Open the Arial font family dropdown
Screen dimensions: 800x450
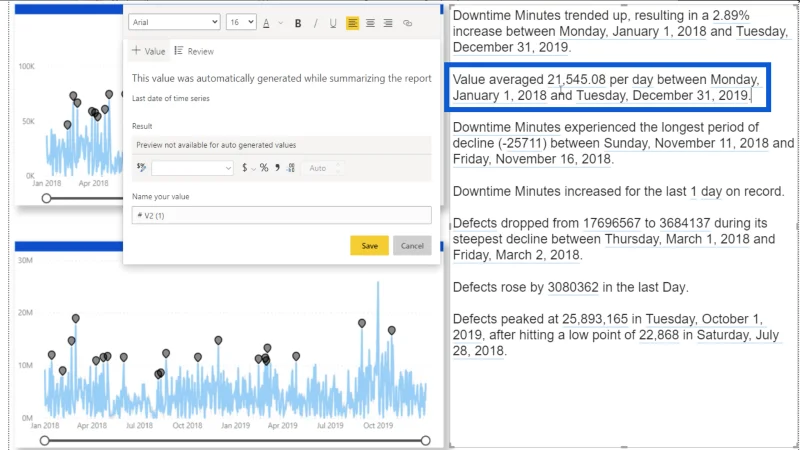174,22
